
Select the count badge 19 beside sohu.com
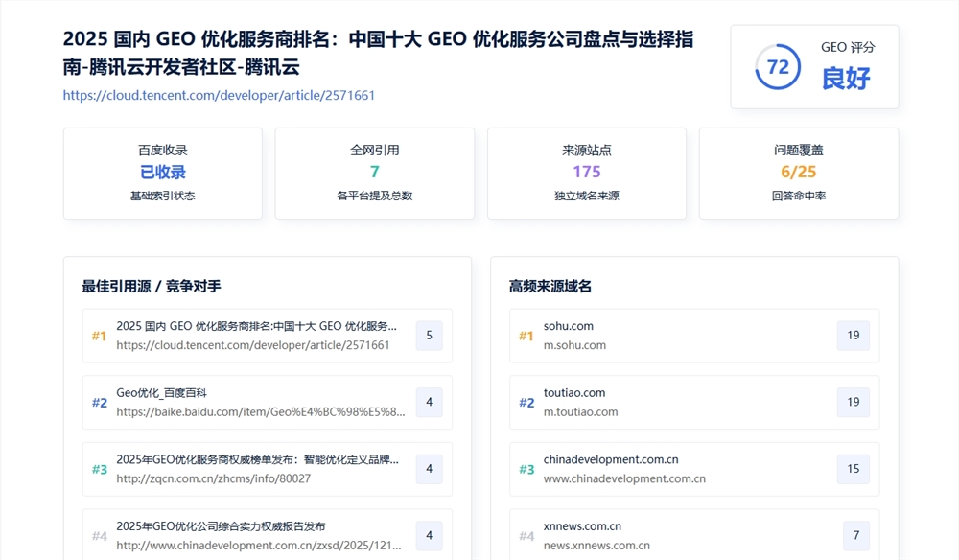pyautogui.click(x=854, y=336)
